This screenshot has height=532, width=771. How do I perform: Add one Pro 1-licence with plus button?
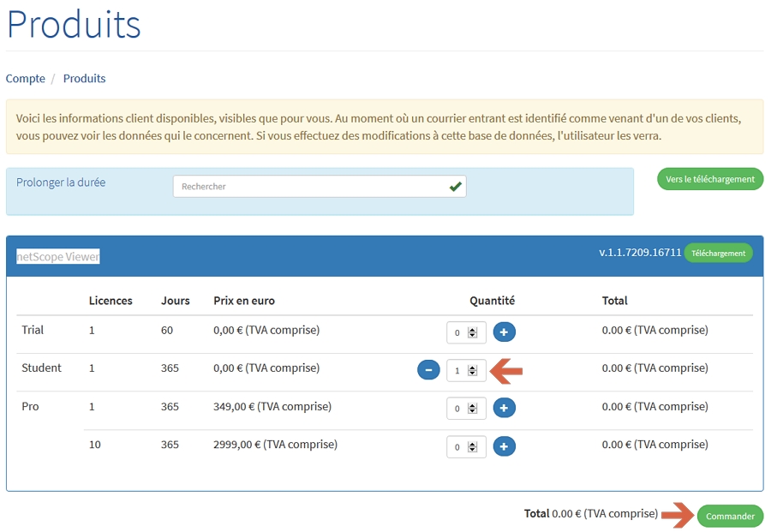pyautogui.click(x=504, y=408)
